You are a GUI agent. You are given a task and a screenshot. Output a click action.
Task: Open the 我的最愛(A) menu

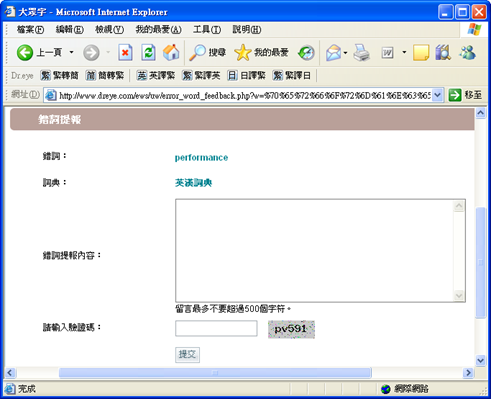pos(158,30)
